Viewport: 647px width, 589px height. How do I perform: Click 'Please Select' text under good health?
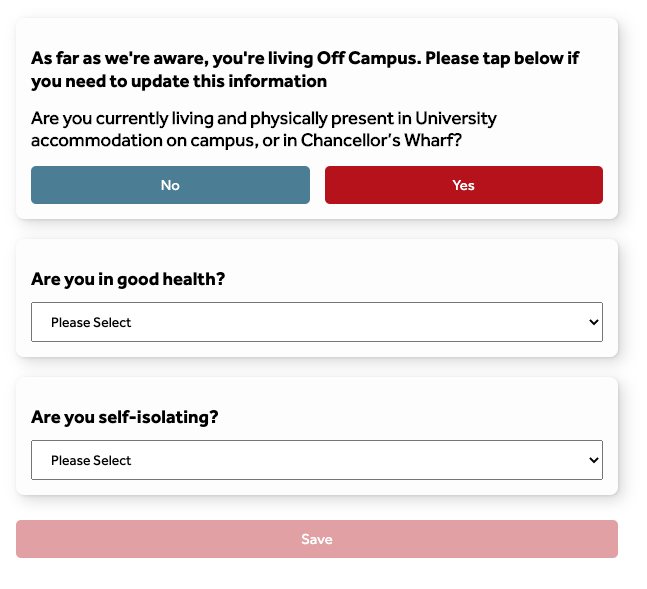tap(91, 322)
